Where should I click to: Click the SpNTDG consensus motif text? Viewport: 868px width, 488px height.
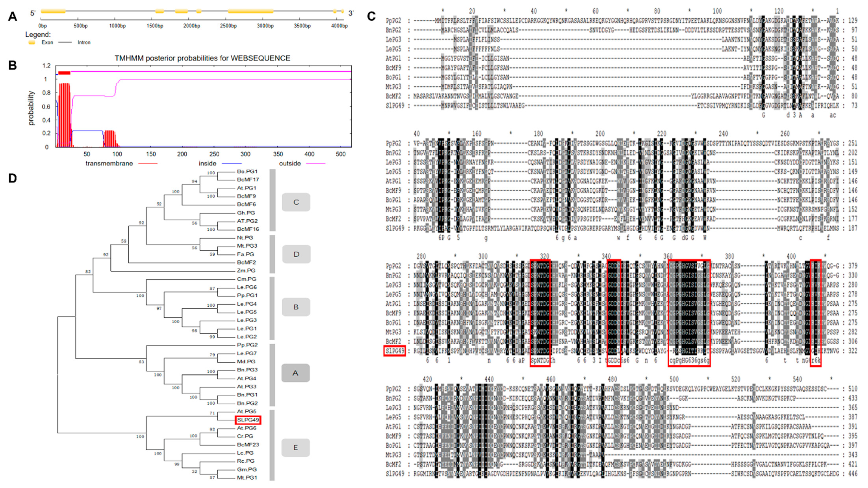tap(540, 361)
